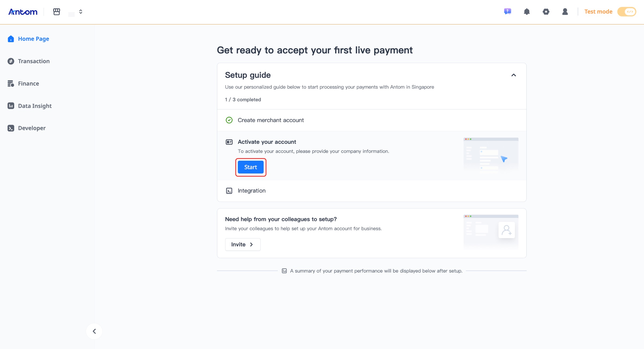644x349 pixels.
Task: Click the Home Page house icon
Action: [x=11, y=39]
